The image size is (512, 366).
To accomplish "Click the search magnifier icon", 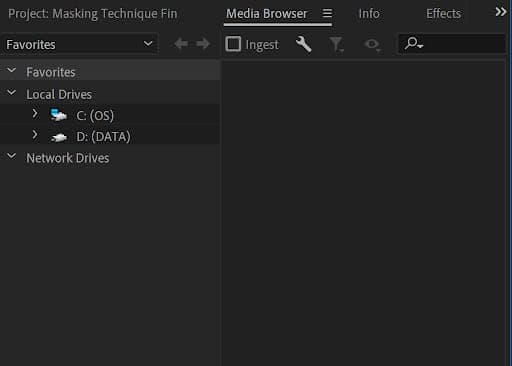I will tap(414, 44).
